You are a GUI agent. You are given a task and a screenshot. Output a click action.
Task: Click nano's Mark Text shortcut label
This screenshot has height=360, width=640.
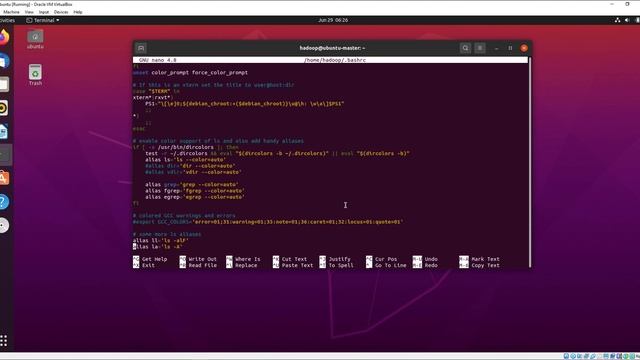(485, 259)
